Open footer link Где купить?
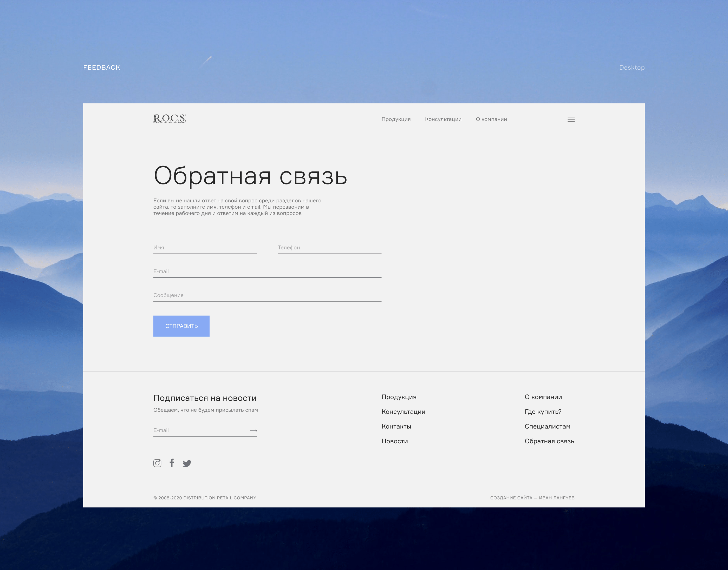This screenshot has width=728, height=570. coord(543,412)
